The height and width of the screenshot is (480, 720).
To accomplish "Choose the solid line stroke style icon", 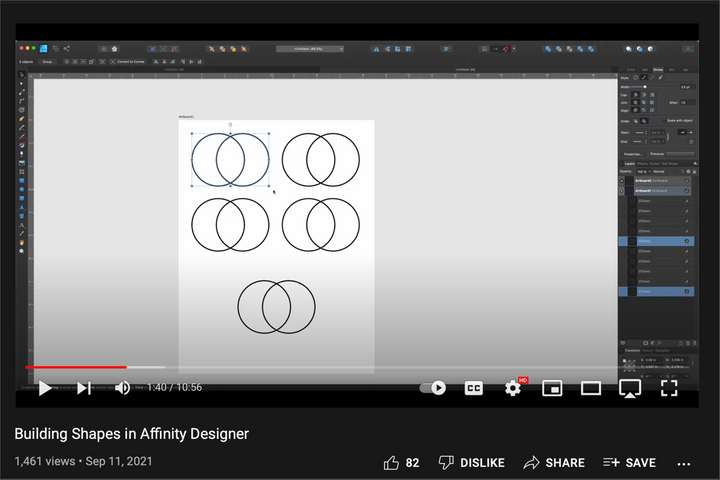I will [x=644, y=78].
